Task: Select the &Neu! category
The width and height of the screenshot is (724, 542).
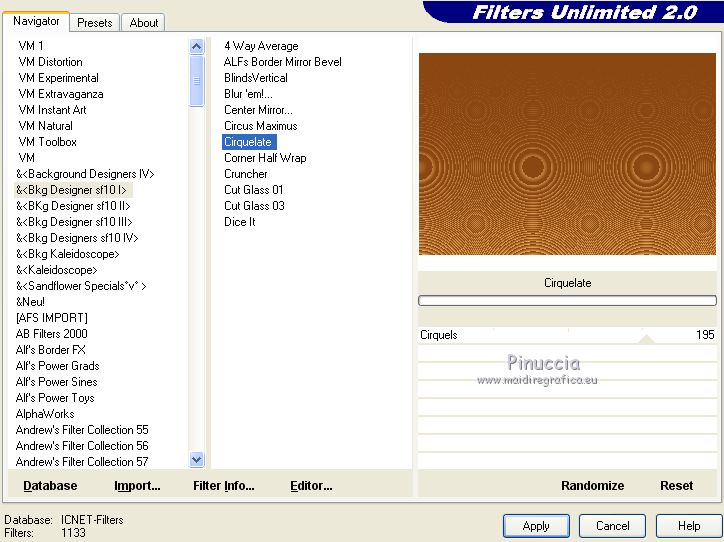Action: [x=30, y=302]
